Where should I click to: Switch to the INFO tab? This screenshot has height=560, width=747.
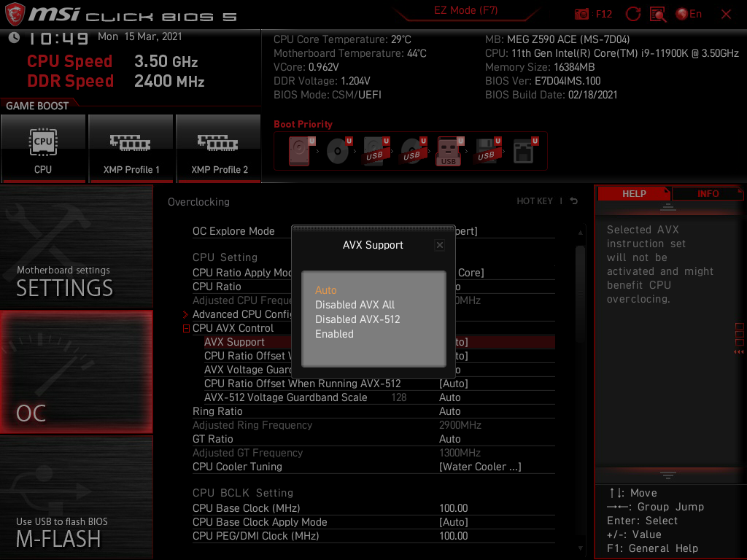708,194
